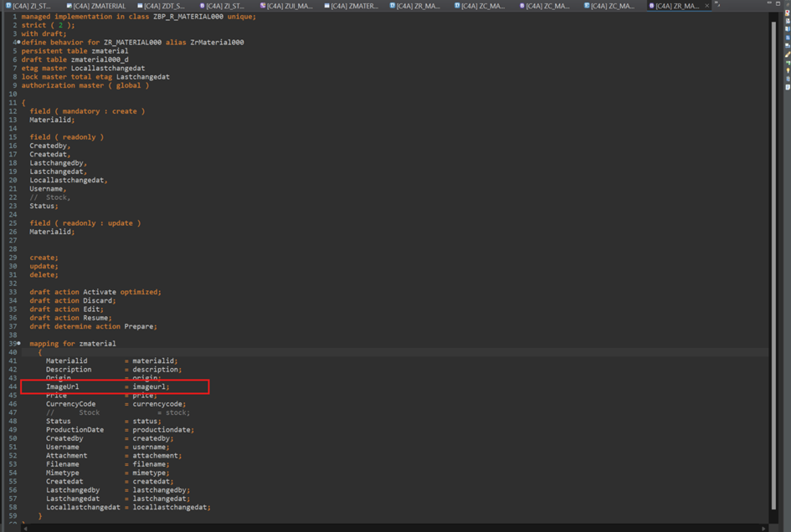791x532 pixels.
Task: Click the vertical scrollbar of the editor
Action: (773, 265)
